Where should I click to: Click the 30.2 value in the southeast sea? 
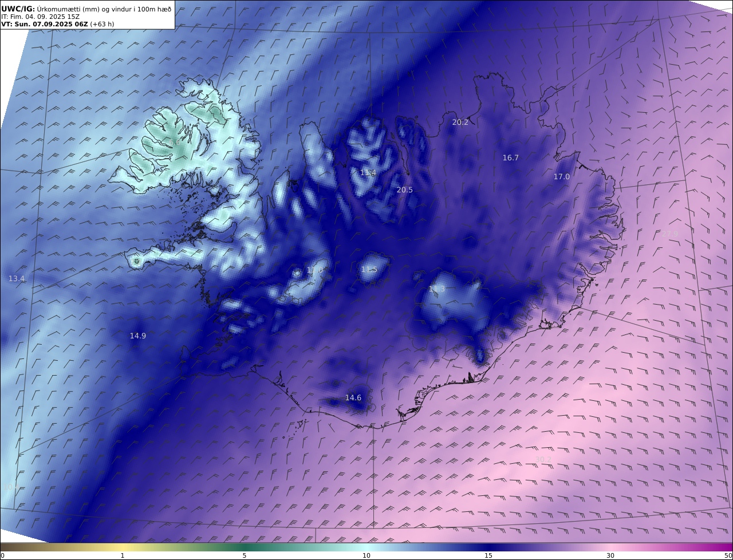pos(543,459)
